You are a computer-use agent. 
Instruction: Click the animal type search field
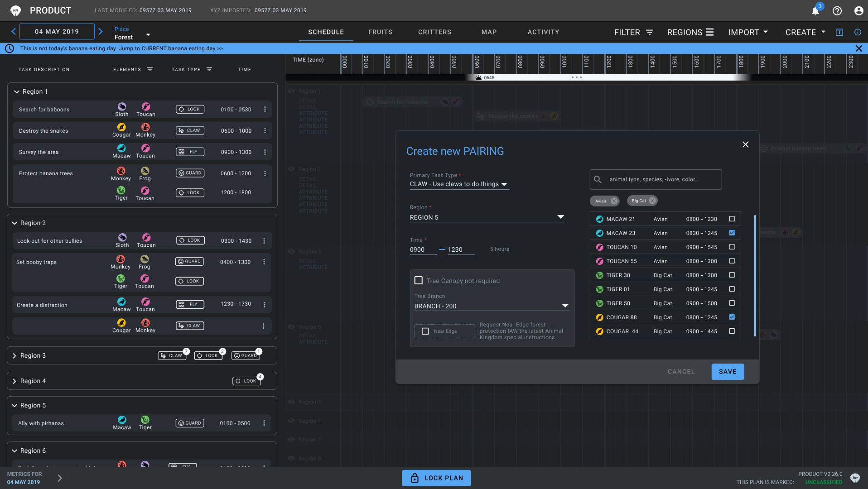[655, 179]
